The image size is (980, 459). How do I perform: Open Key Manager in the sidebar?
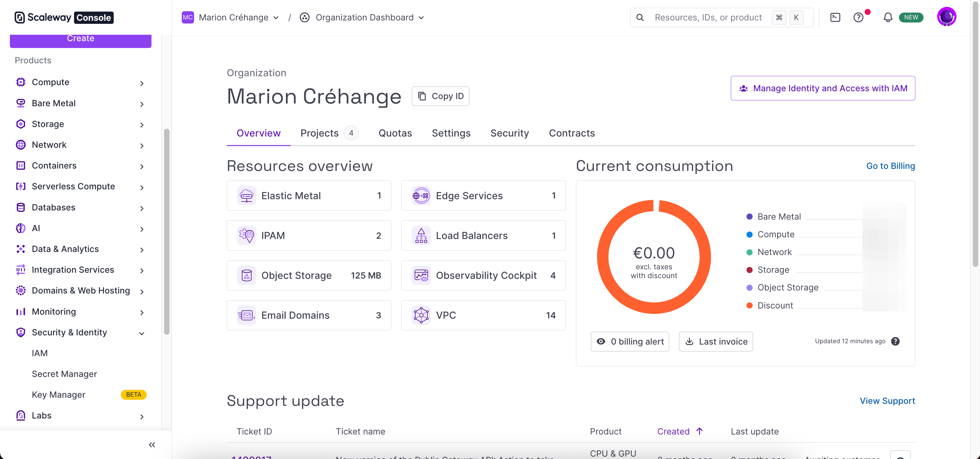pyautogui.click(x=59, y=395)
